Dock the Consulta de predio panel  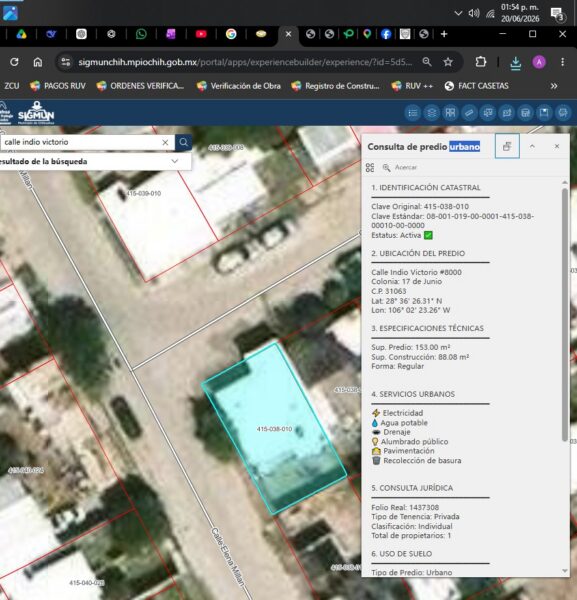pyautogui.click(x=507, y=146)
